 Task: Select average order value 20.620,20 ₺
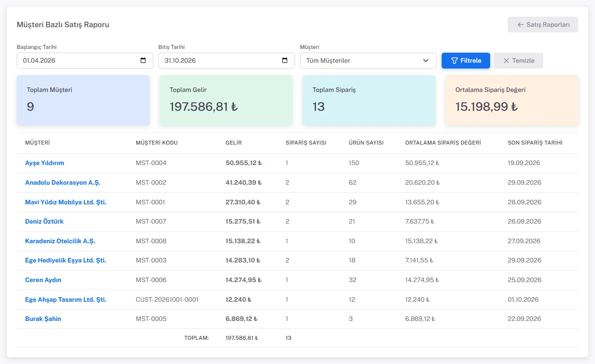(x=422, y=183)
